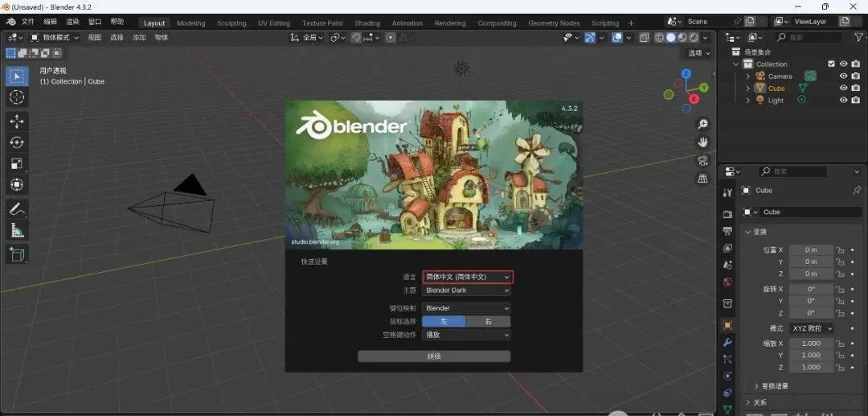Click the Blender logo menu icon
Image resolution: width=868 pixels, height=416 pixels.
11,23
